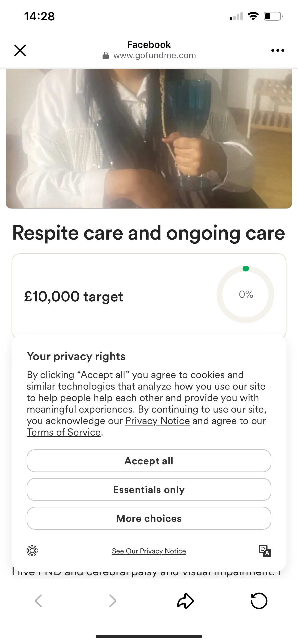Tap the Respite care and ongoing care title
Viewport: 298px width, 644px height.
click(x=149, y=233)
